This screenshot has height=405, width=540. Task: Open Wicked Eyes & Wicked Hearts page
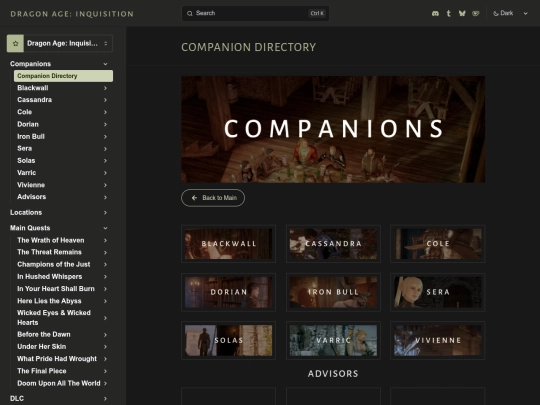[x=63, y=318]
